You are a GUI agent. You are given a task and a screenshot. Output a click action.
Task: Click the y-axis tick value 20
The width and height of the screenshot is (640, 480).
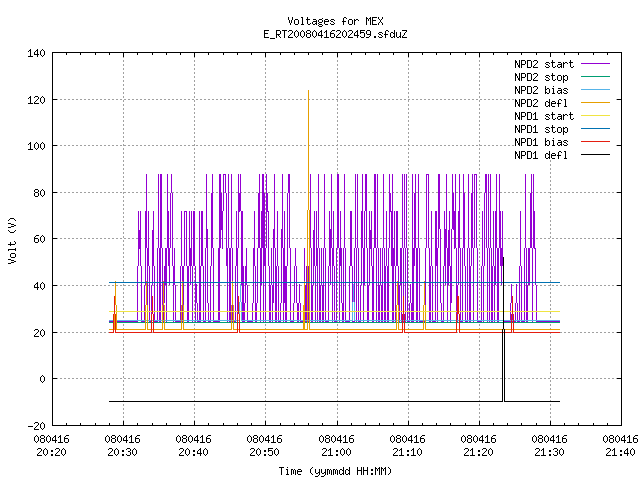pyautogui.click(x=39, y=333)
